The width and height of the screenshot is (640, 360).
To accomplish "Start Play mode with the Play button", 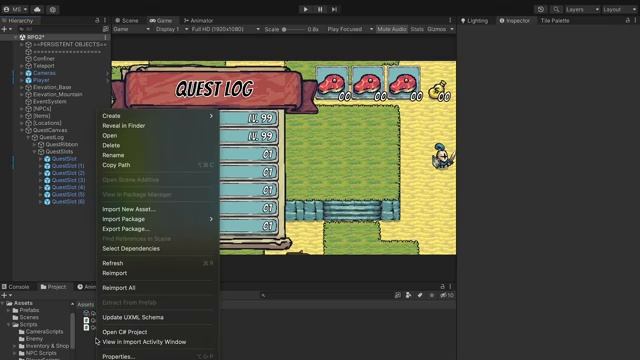I will point(305,9).
